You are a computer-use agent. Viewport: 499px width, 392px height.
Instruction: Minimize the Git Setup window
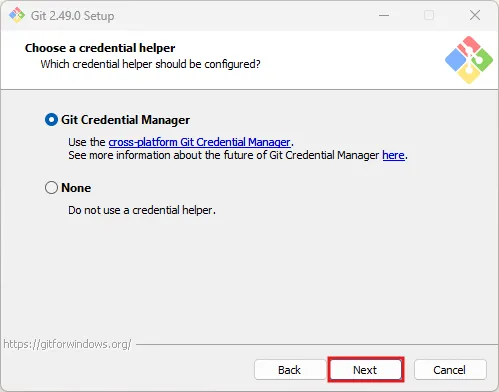coord(384,15)
